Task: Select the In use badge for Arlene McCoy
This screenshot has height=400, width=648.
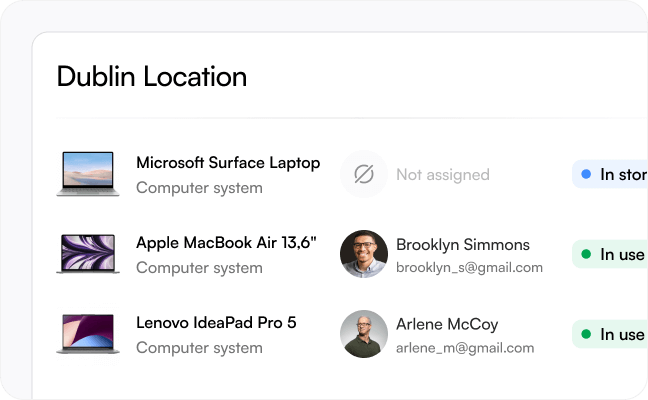Action: coord(610,334)
